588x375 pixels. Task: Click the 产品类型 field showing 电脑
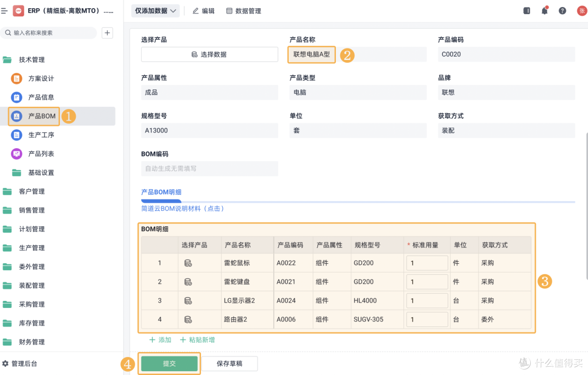(358, 92)
